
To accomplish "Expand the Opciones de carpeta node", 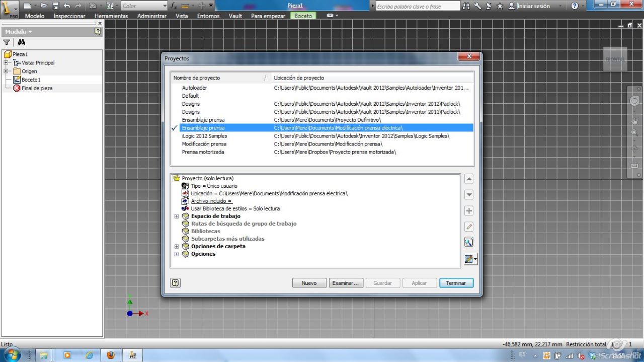I will point(177,247).
